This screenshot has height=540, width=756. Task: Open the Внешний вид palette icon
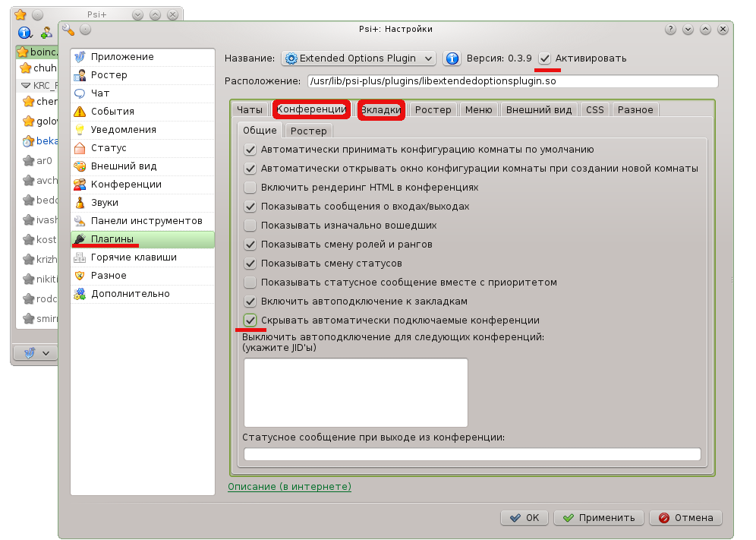point(80,166)
